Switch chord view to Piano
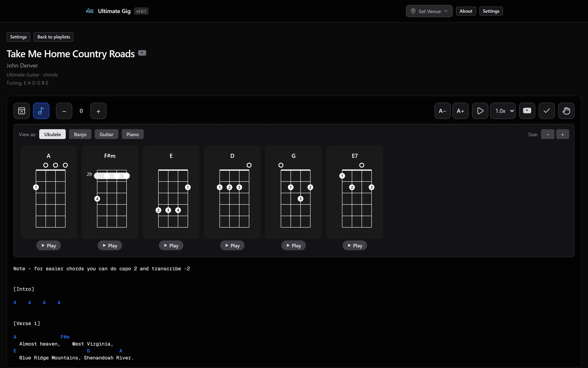Screen dimensions: 588x368 click(x=133, y=134)
